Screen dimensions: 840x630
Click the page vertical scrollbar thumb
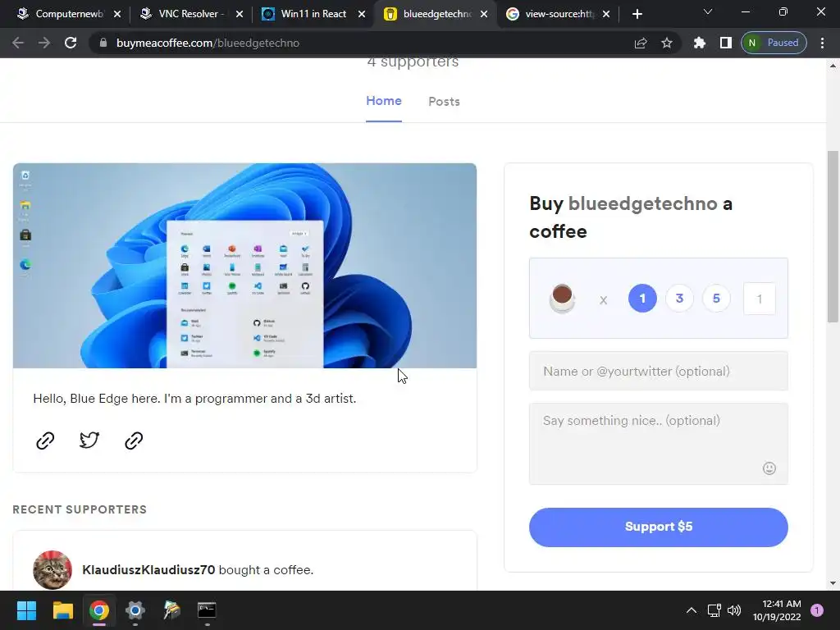(x=833, y=237)
